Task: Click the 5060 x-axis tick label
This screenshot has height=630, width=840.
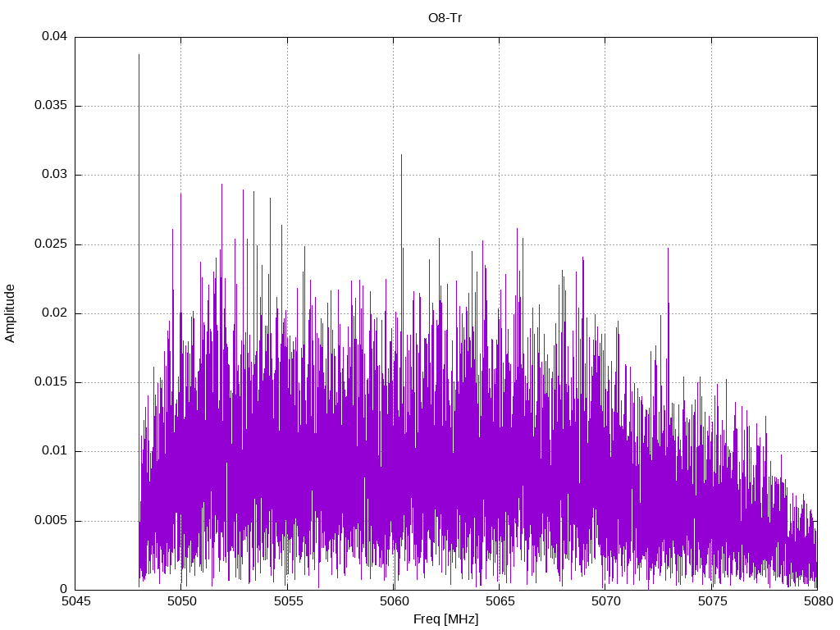Action: (x=394, y=601)
